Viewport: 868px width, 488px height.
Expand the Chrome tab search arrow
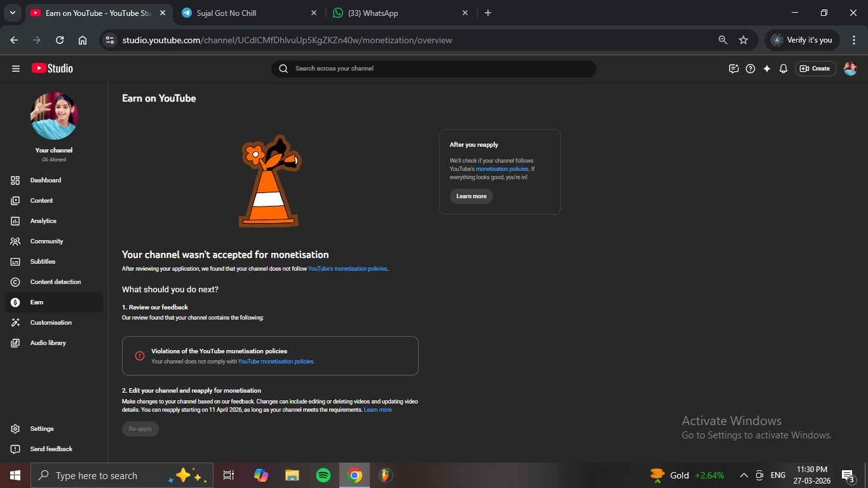point(12,13)
